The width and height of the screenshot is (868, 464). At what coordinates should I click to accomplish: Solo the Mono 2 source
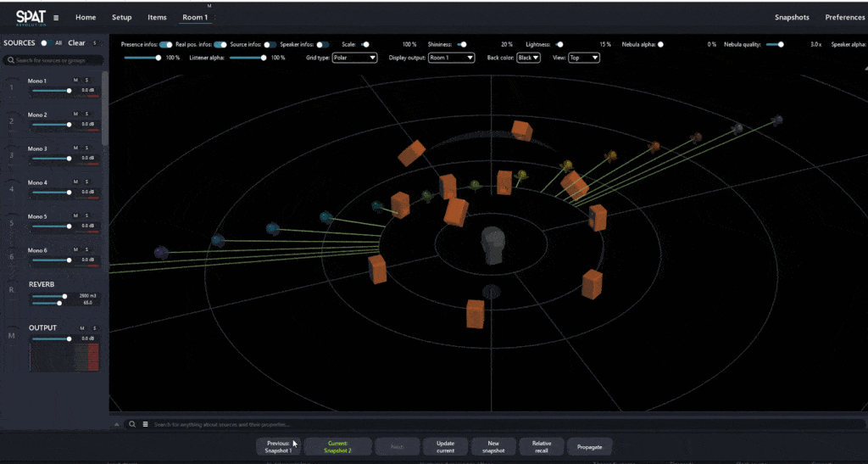pos(86,114)
